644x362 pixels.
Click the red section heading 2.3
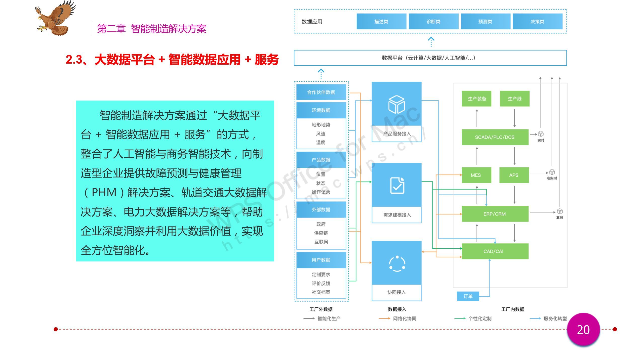172,60
